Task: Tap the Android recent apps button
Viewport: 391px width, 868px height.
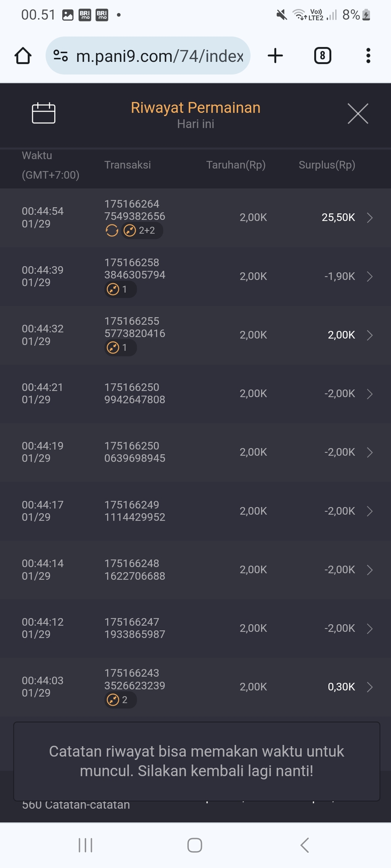Action: (x=86, y=845)
